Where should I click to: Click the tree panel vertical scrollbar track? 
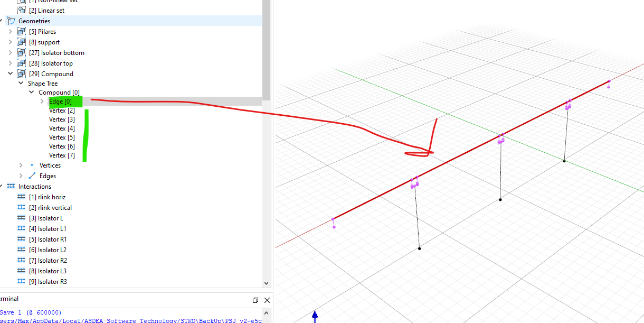[266, 190]
